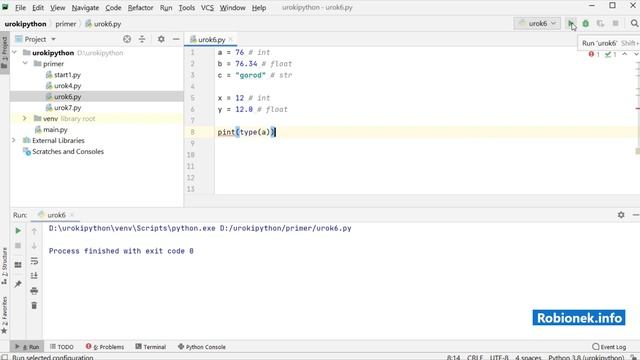This screenshot has width=640, height=360.
Task: Toggle scroll to end in Run console
Action: click(x=34, y=276)
